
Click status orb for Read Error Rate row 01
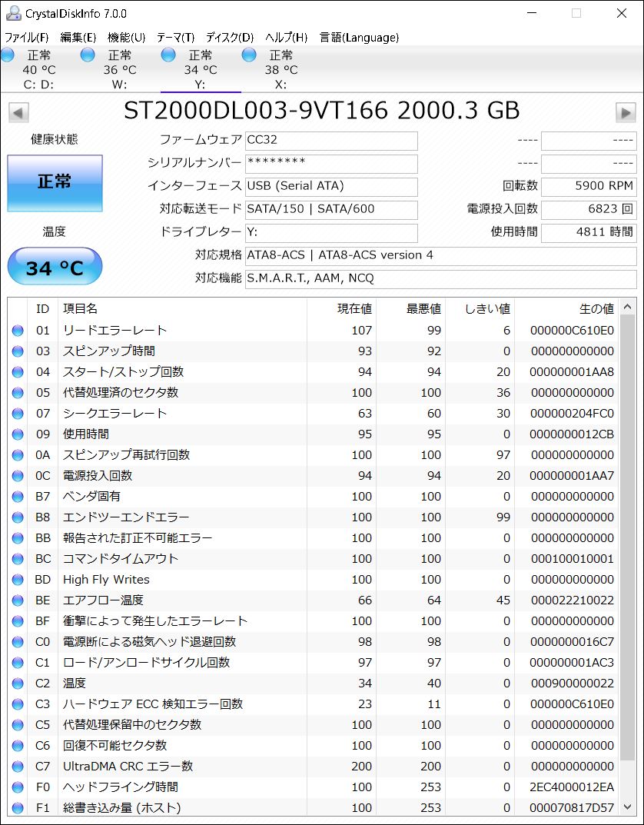click(18, 331)
